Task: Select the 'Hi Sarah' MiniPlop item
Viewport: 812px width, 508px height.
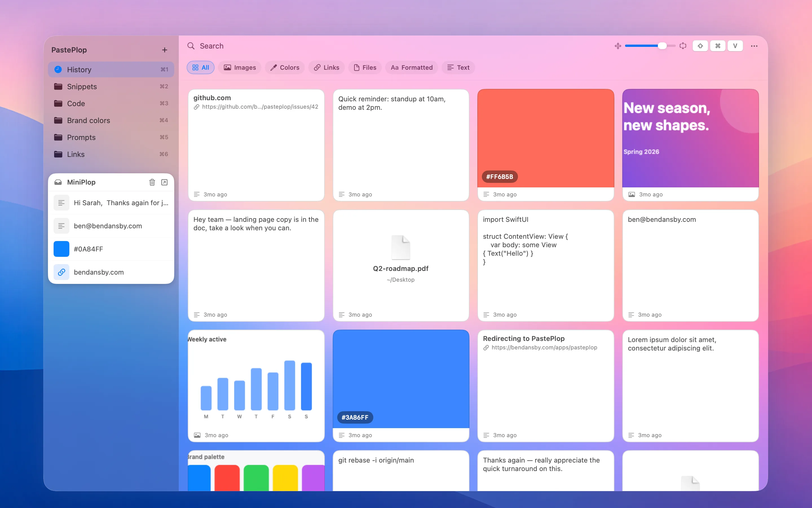Action: [111, 203]
